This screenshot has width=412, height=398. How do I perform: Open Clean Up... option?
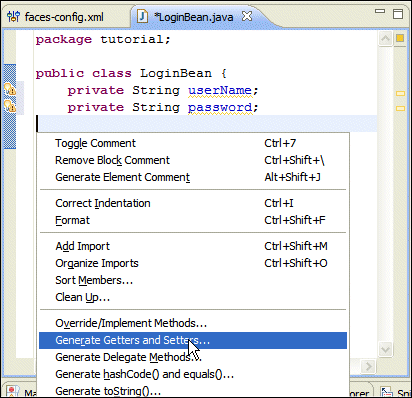click(193, 297)
